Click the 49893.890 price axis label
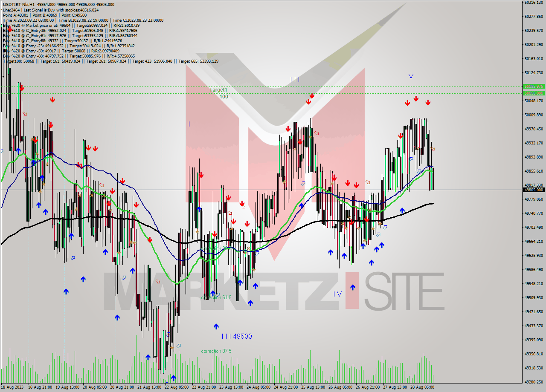The width and height of the screenshot is (546, 392). [534, 157]
